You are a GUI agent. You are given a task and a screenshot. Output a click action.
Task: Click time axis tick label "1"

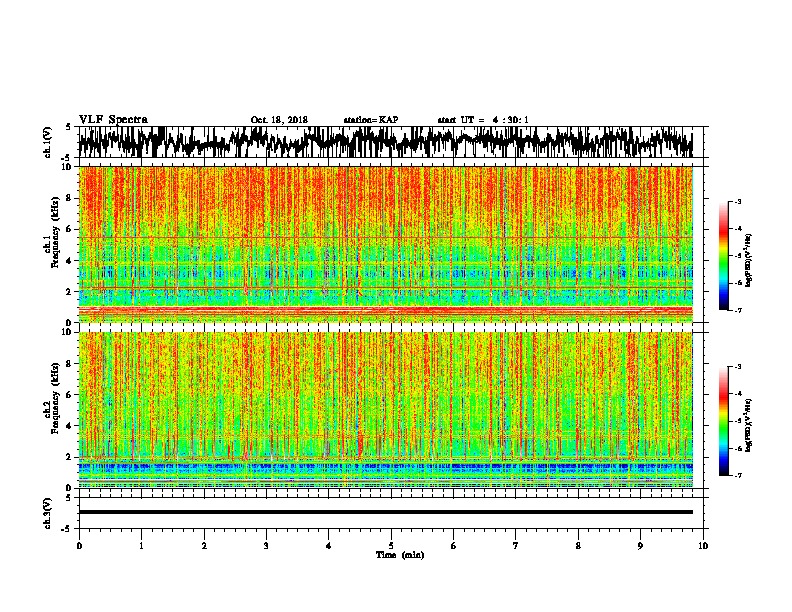[x=141, y=546]
